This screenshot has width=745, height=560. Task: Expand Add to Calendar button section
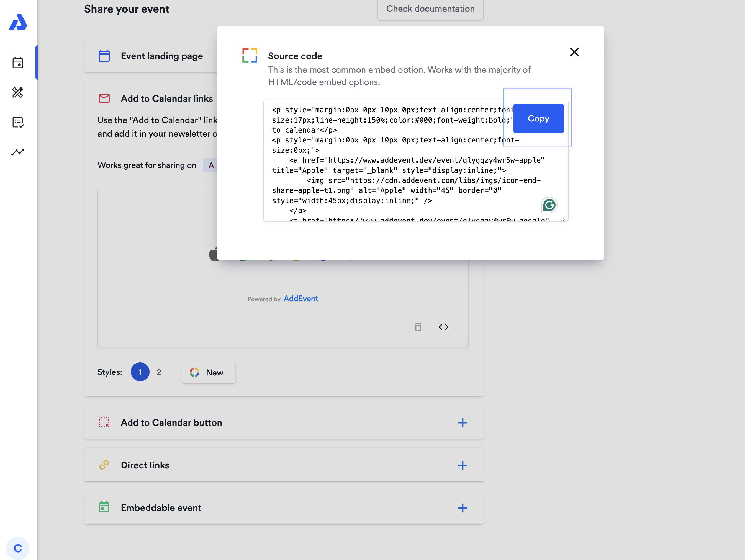pyautogui.click(x=463, y=423)
